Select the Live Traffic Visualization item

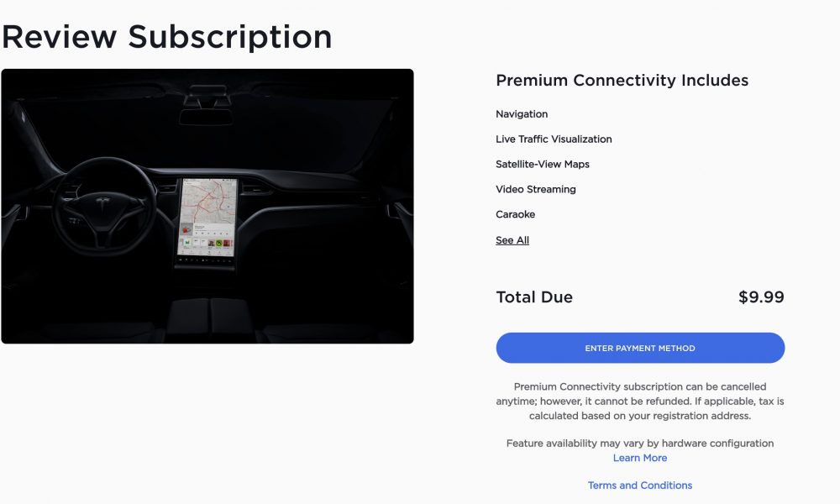554,139
